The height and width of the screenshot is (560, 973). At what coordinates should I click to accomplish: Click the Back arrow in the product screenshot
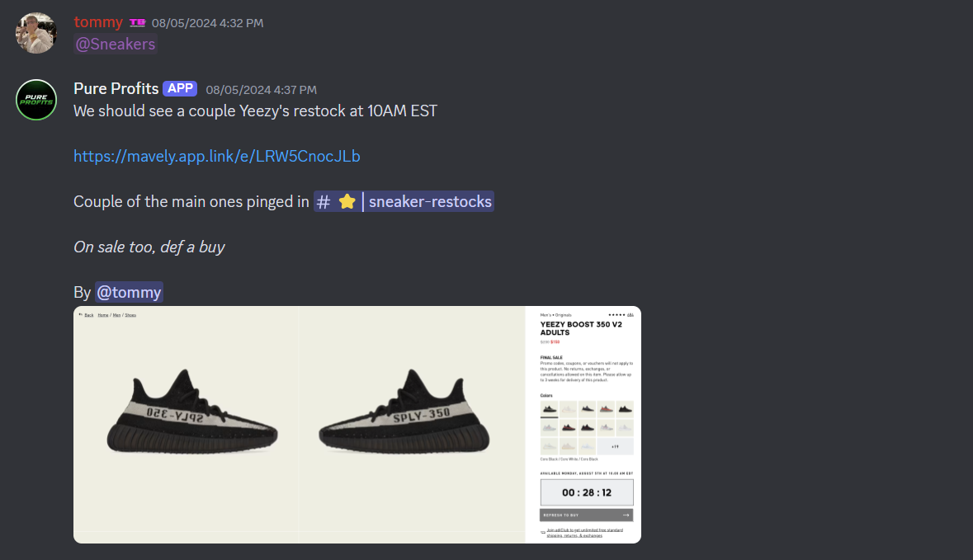(x=81, y=315)
